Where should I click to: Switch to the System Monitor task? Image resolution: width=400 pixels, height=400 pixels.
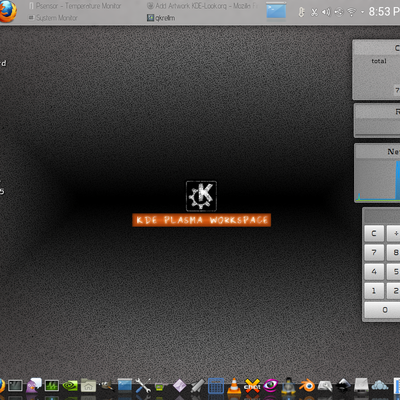(x=53, y=18)
